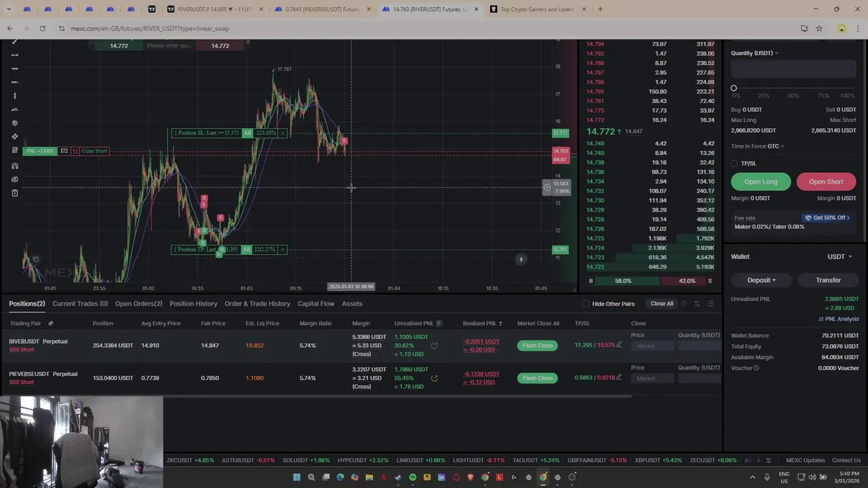The height and width of the screenshot is (488, 868).
Task: Click the reverse position arrows on PNL line
Action: pos(75,151)
